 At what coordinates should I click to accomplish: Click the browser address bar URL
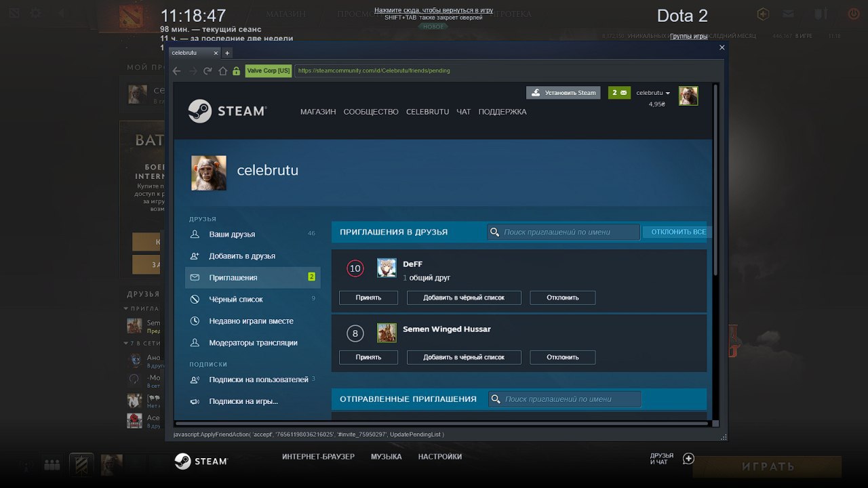[507, 70]
